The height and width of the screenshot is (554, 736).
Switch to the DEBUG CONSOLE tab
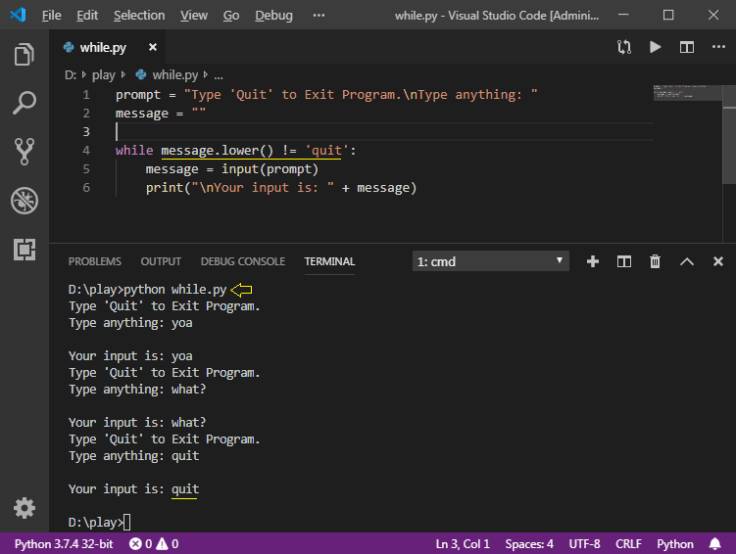point(243,261)
